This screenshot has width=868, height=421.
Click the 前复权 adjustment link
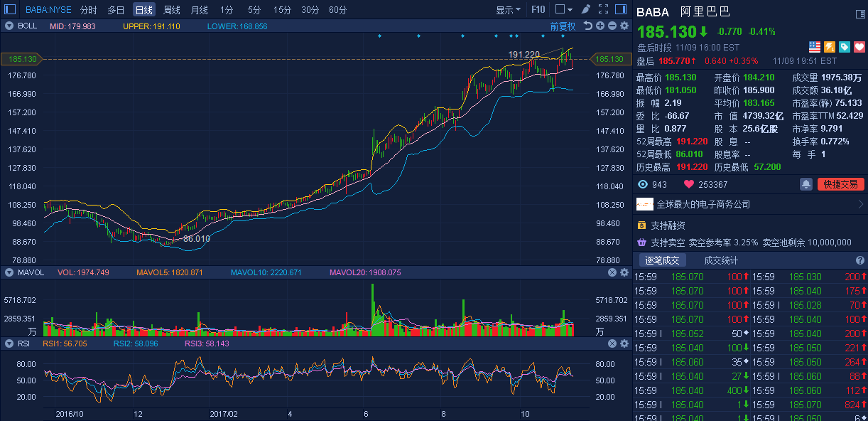coord(563,26)
